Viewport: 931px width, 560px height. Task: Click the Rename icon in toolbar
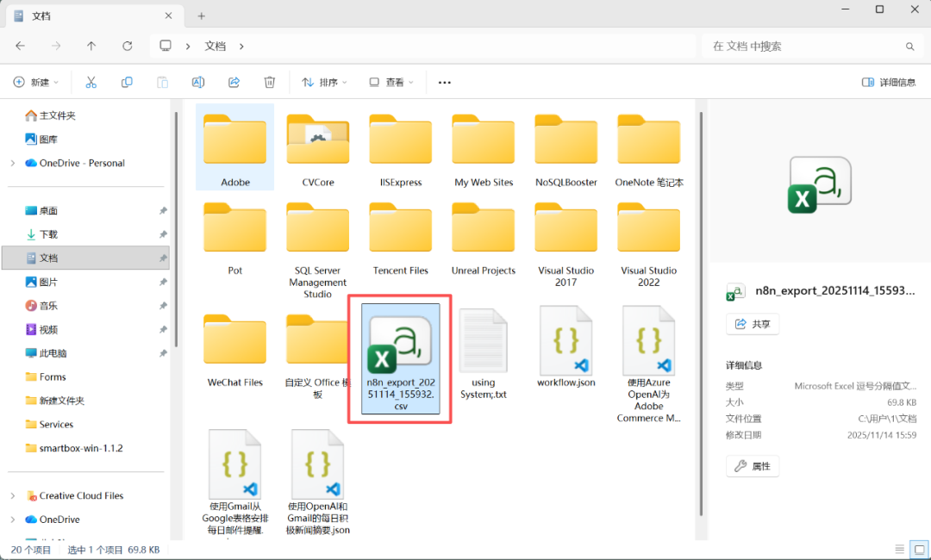pyautogui.click(x=197, y=82)
